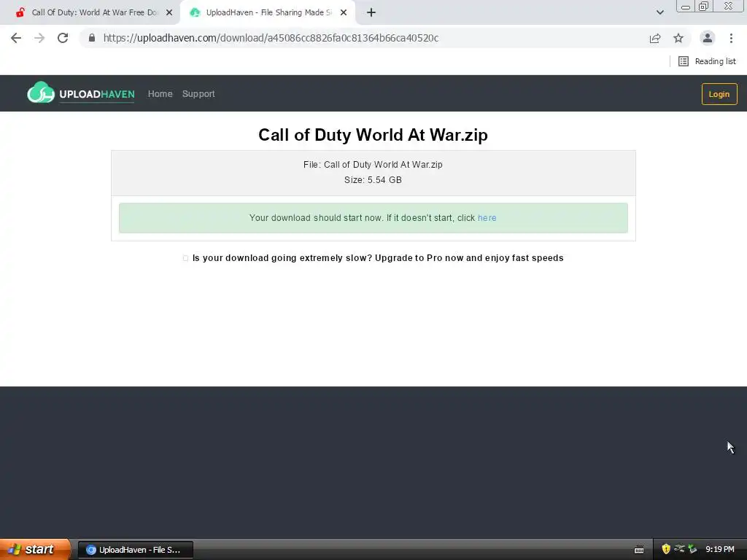The image size is (747, 560).
Task: Close the Call Of Duty tab
Action: [169, 12]
